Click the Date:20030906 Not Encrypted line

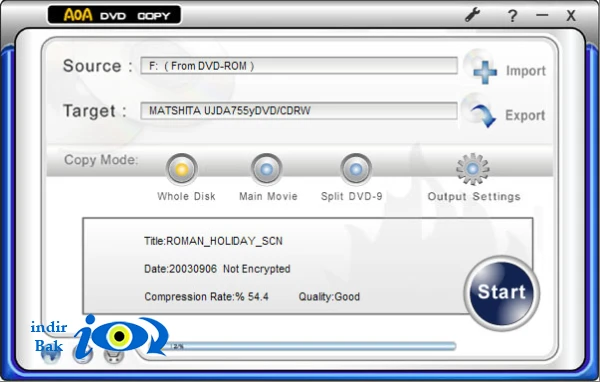(217, 269)
